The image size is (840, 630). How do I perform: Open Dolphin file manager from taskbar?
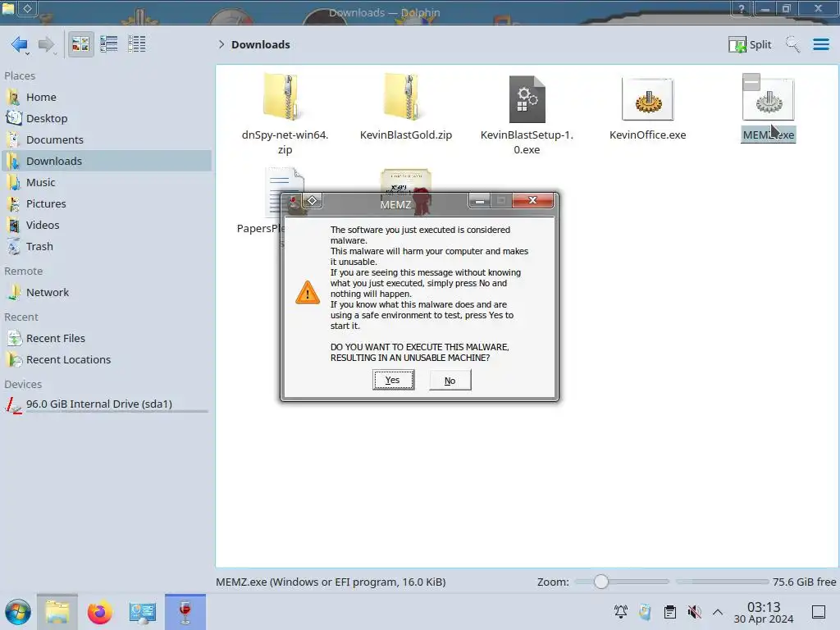pos(57,612)
